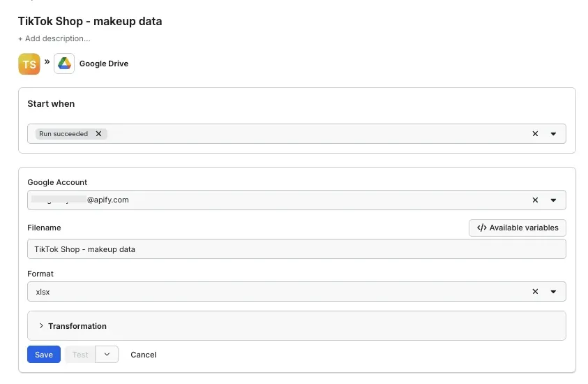The image size is (588, 384).
Task: Save the integration
Action: [x=44, y=355]
